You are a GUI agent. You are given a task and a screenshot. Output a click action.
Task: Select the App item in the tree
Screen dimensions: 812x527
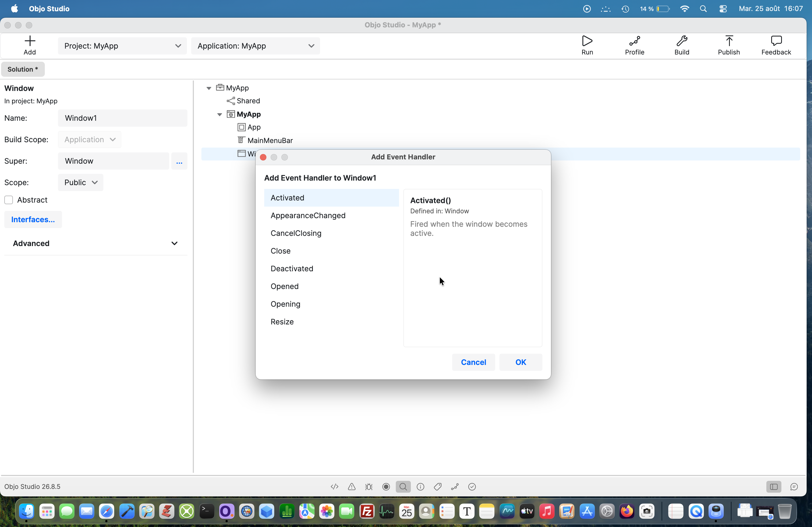pos(254,127)
